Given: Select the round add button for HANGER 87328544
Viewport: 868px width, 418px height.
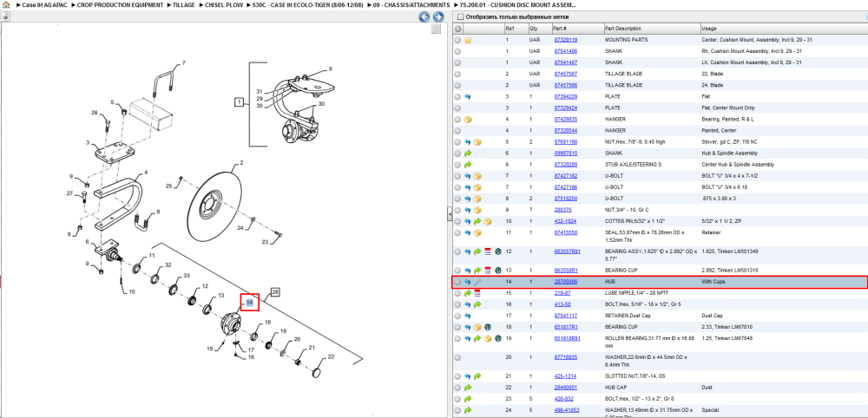Looking at the screenshot, I should click(457, 130).
